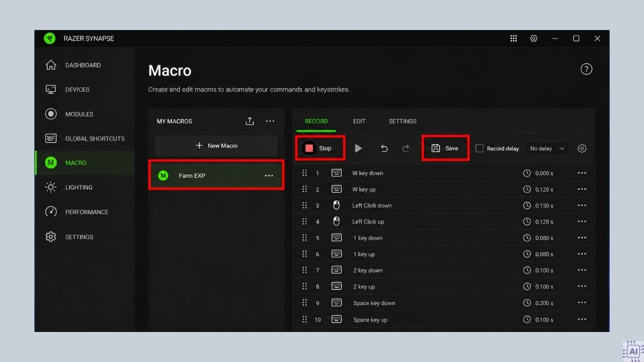Select the 'Left Click up' row text
This screenshot has width=644, height=362.
[368, 221]
